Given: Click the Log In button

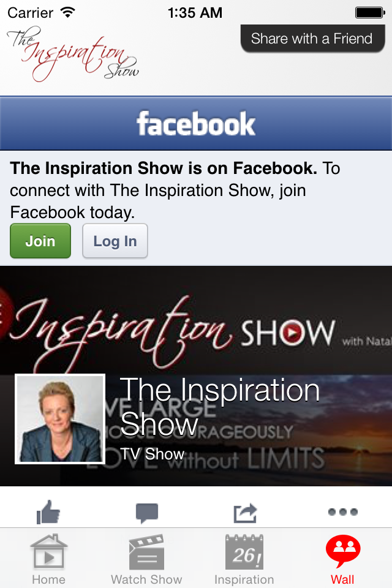Looking at the screenshot, I should (x=115, y=241).
